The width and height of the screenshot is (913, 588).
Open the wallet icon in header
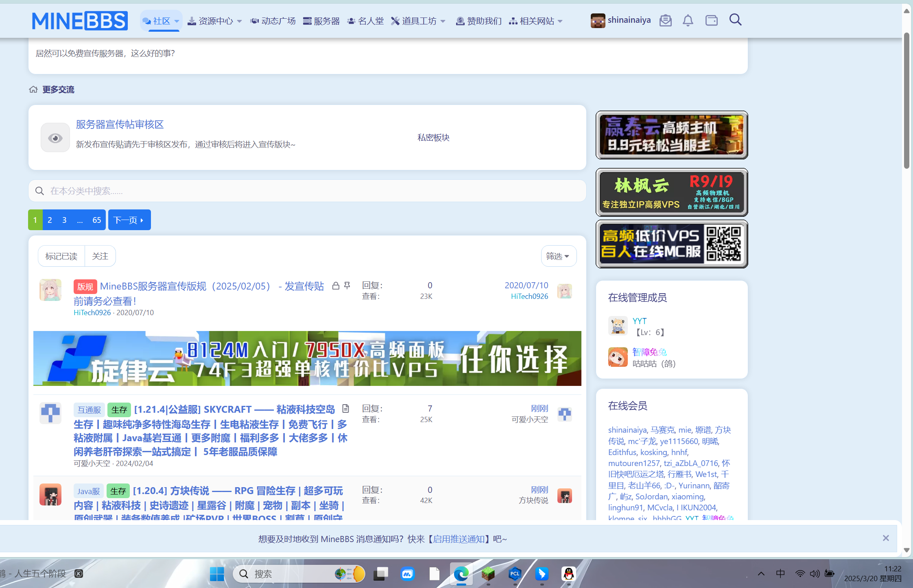tap(712, 20)
